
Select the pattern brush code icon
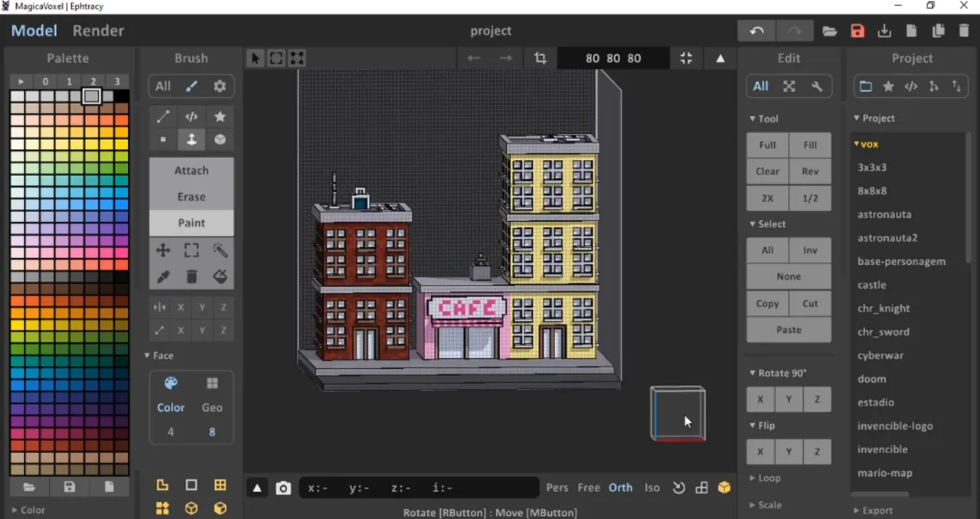[191, 116]
